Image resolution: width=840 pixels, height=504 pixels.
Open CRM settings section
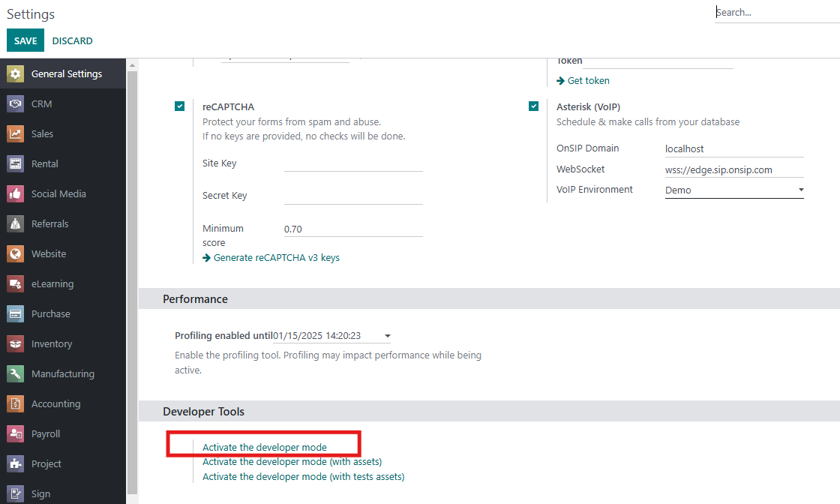63,104
